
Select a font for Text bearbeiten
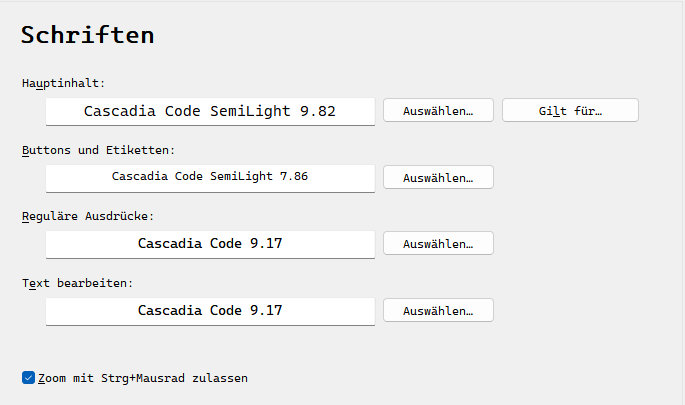click(438, 311)
